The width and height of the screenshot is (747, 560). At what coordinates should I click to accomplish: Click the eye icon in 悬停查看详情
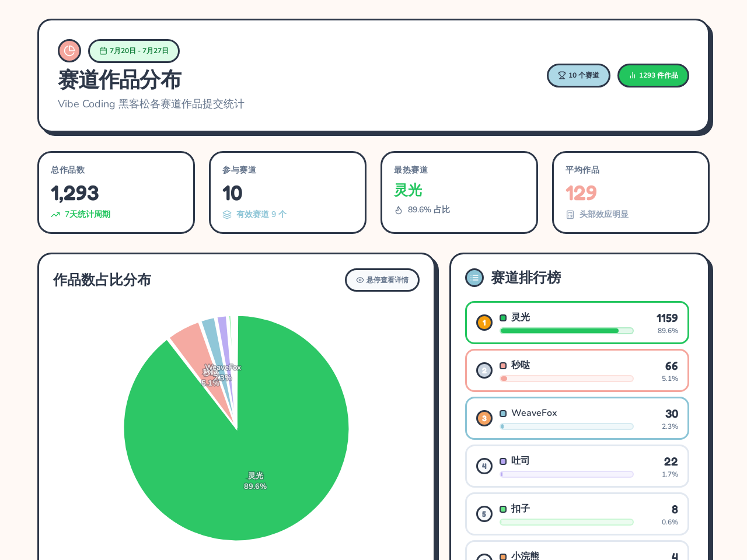tap(360, 280)
